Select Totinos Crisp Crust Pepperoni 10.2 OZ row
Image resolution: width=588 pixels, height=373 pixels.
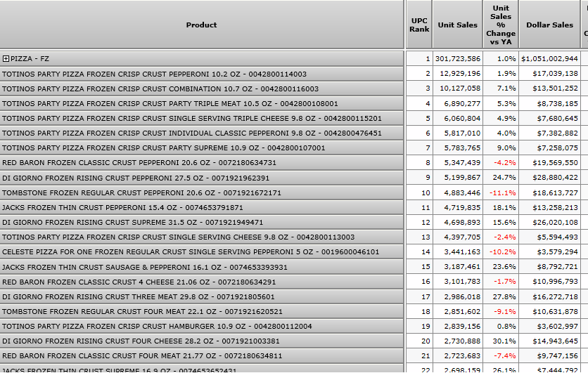point(154,74)
